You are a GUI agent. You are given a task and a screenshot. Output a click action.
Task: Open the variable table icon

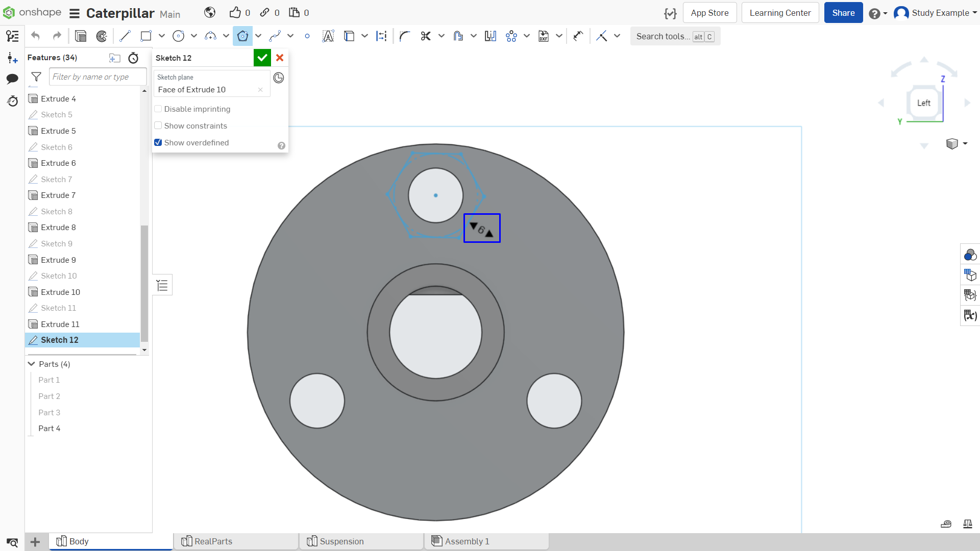[x=970, y=315]
